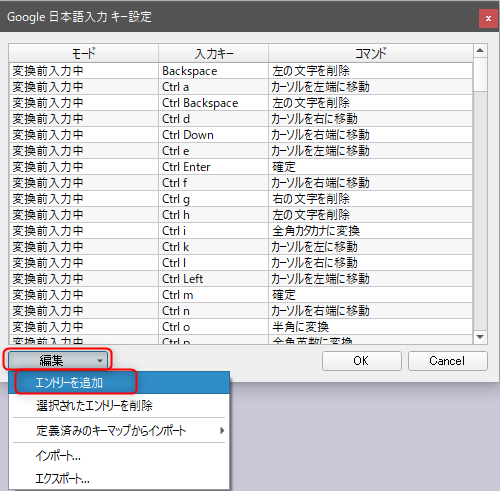Click 左の文字を削除 command in Backspace row
This screenshot has width=500, height=491.
click(371, 71)
